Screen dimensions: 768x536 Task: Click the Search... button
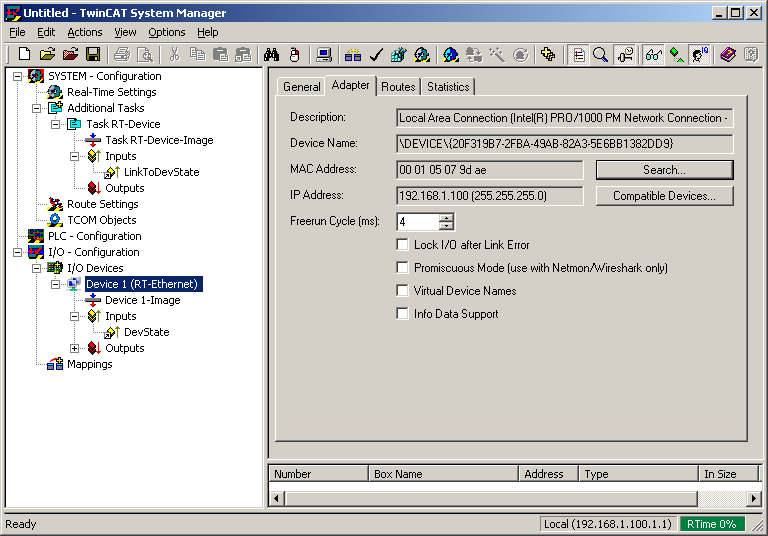664,170
